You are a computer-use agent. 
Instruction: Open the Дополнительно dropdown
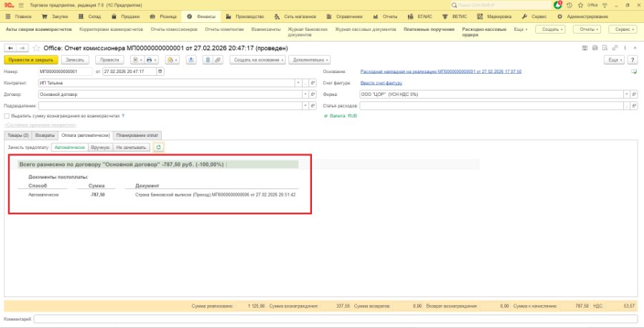[x=310, y=60]
